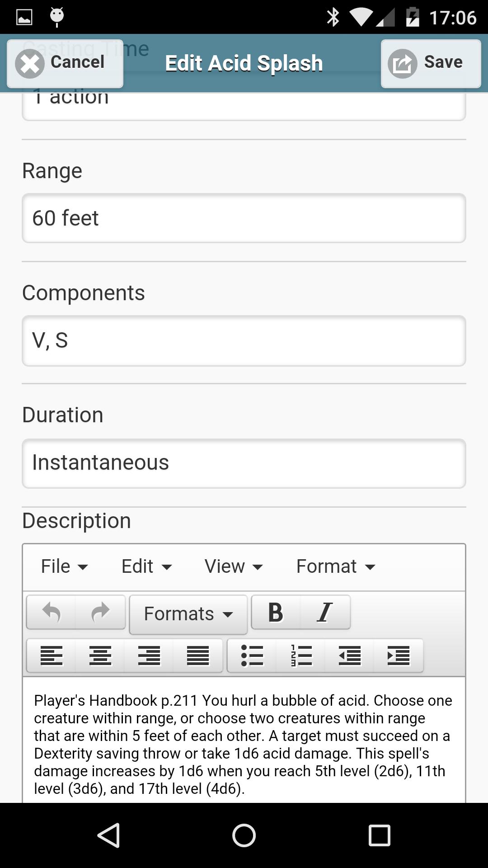This screenshot has height=868, width=488.
Task: Insert a numbered list
Action: [301, 656]
